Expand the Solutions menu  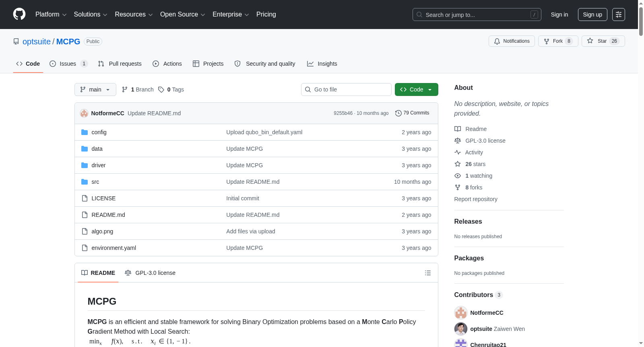pyautogui.click(x=91, y=15)
